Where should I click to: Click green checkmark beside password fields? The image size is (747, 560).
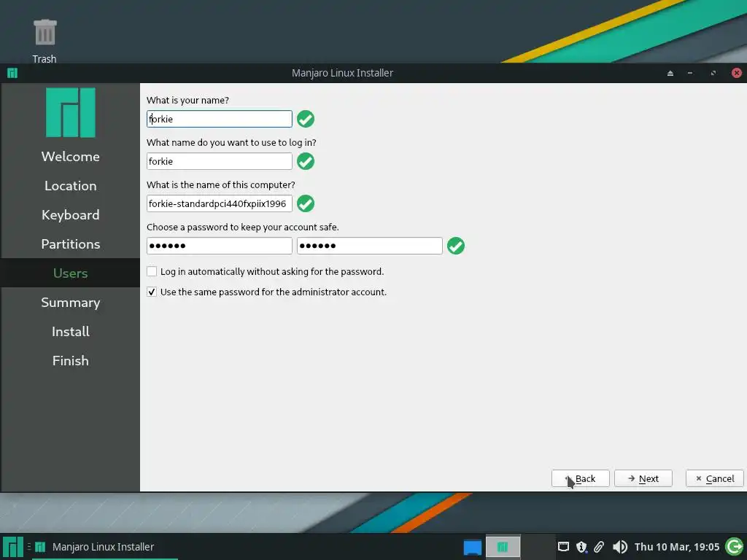pos(455,246)
